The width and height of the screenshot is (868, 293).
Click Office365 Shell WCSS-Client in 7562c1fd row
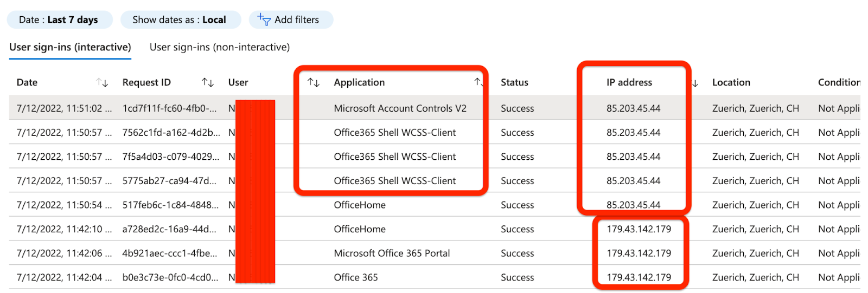tap(395, 133)
